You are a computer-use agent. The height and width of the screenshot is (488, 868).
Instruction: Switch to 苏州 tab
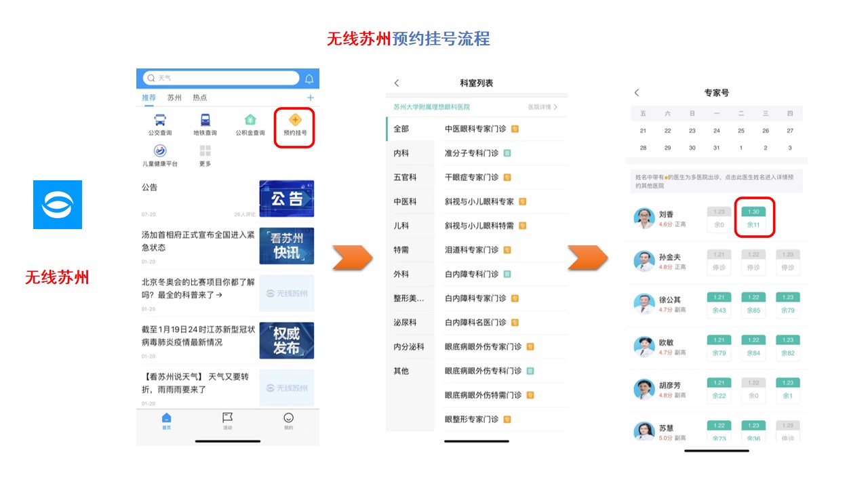pyautogui.click(x=174, y=98)
